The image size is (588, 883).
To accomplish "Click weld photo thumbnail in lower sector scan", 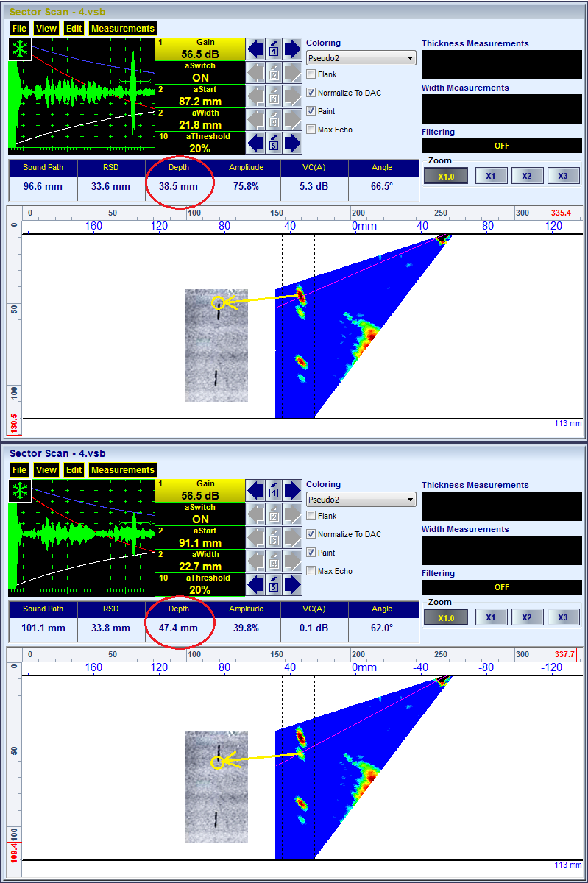I will click(216, 787).
